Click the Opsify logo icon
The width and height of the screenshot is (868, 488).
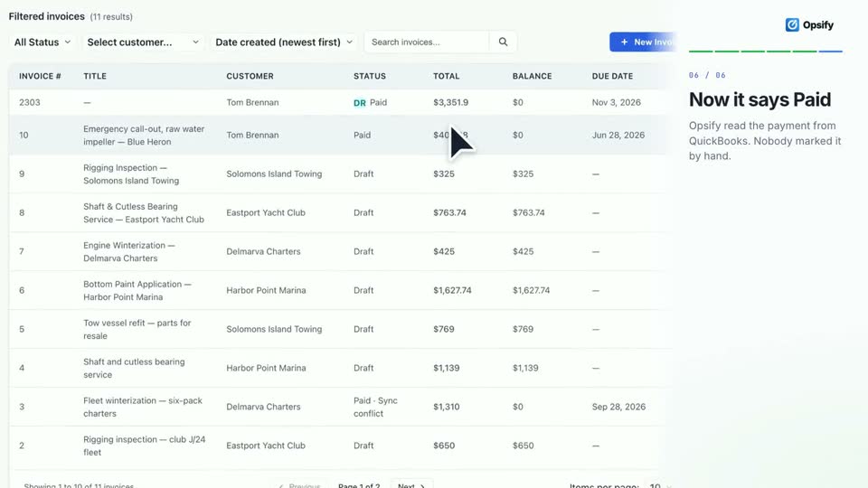click(792, 25)
